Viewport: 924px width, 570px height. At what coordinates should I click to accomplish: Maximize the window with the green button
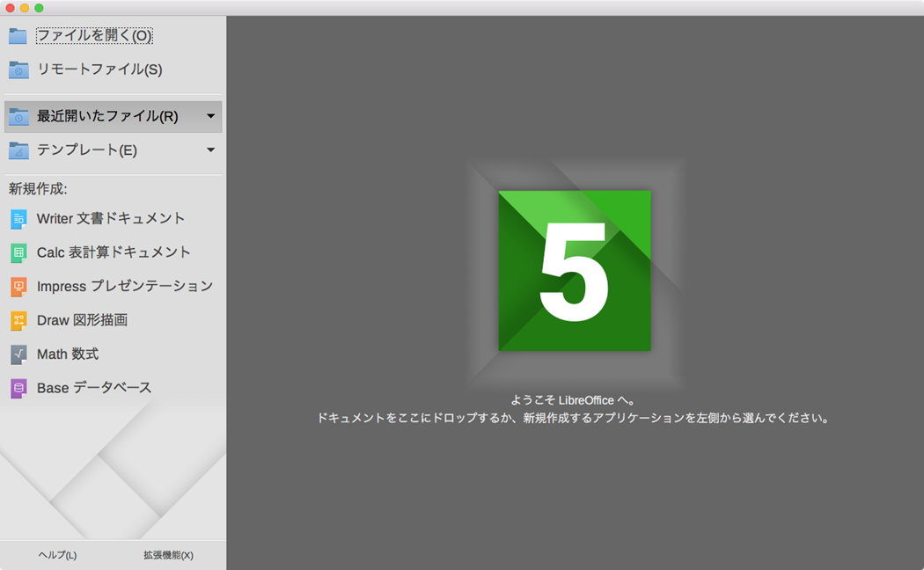[39, 8]
